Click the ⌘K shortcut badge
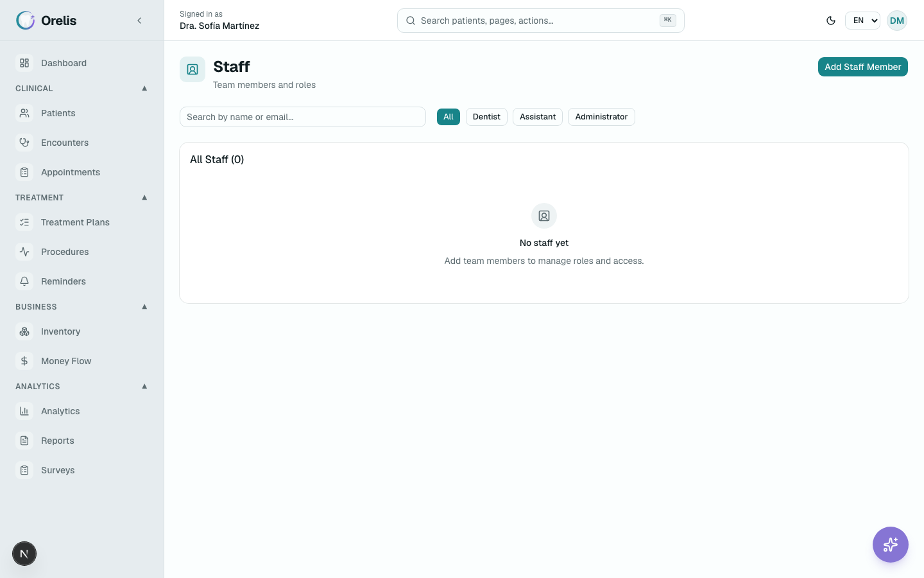Viewport: 924px width, 578px height. (x=668, y=20)
